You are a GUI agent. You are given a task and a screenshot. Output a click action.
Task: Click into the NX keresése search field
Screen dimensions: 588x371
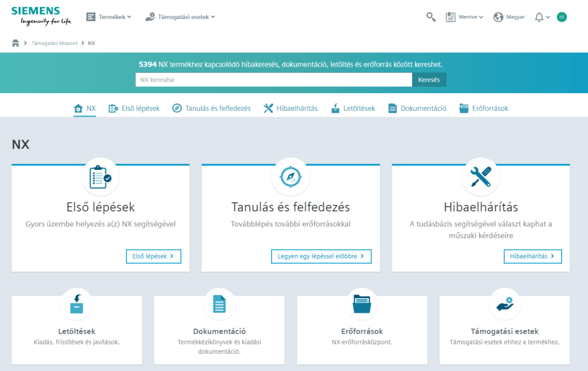(x=273, y=80)
